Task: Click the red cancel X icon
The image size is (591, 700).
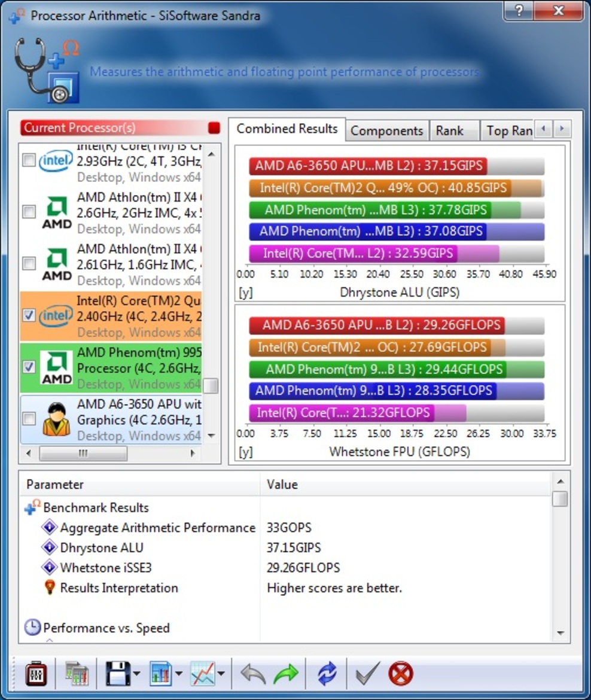Action: [x=400, y=674]
